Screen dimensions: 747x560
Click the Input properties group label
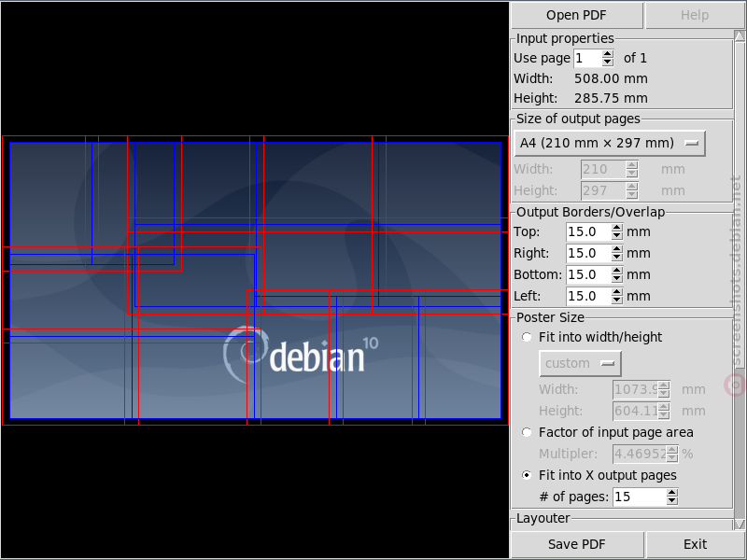(565, 38)
